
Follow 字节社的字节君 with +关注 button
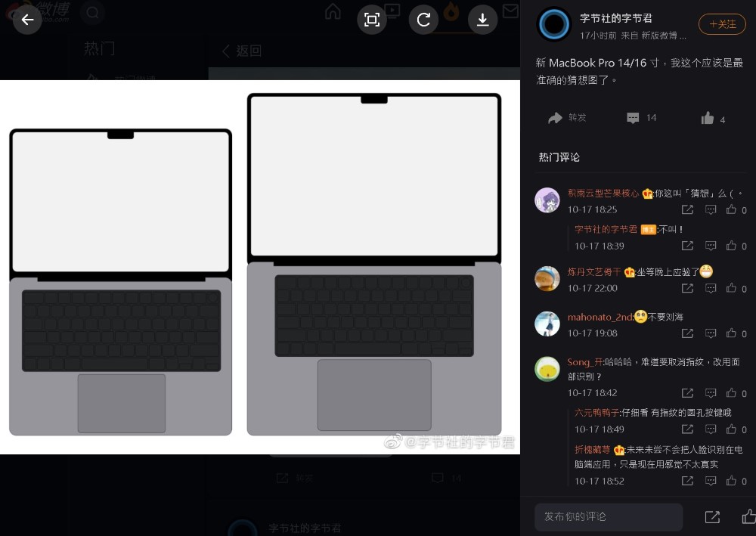(722, 24)
